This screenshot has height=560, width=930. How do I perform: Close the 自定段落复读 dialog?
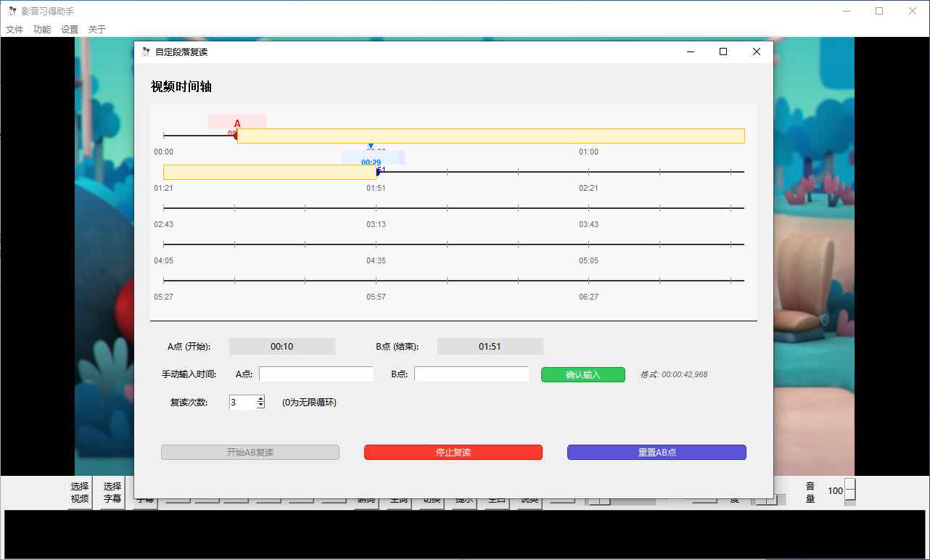click(757, 52)
